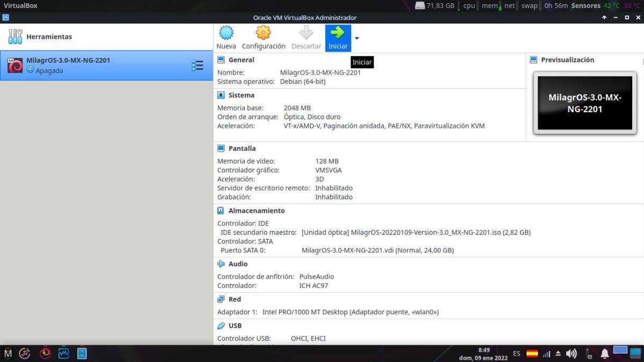Click the volume speaker tray icon
The image size is (644, 362).
tap(572, 353)
